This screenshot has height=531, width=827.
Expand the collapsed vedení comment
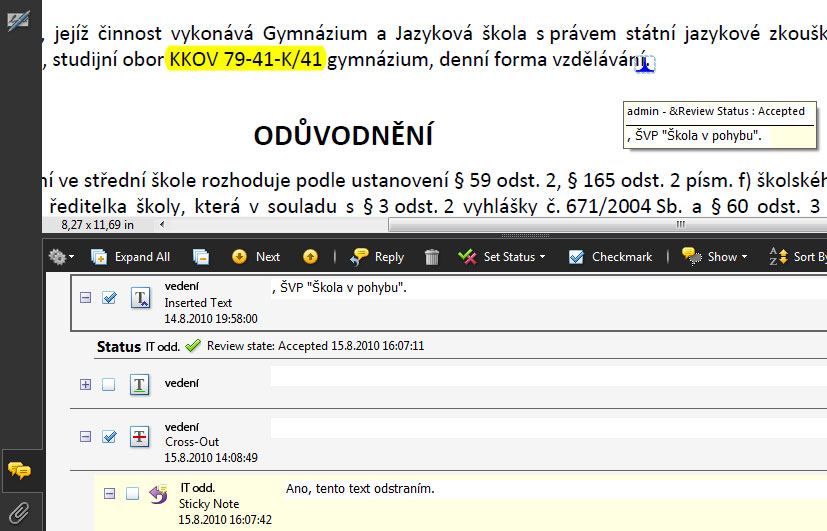[85, 384]
